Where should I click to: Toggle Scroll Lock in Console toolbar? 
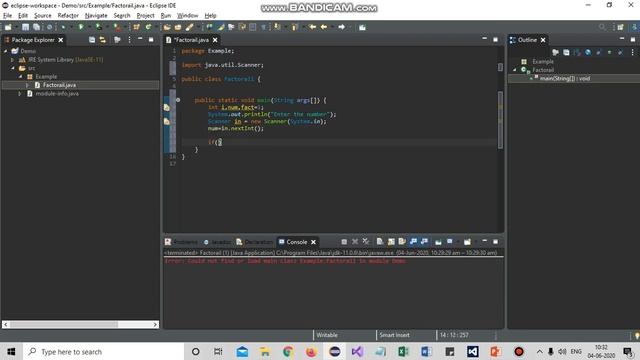[x=391, y=242]
